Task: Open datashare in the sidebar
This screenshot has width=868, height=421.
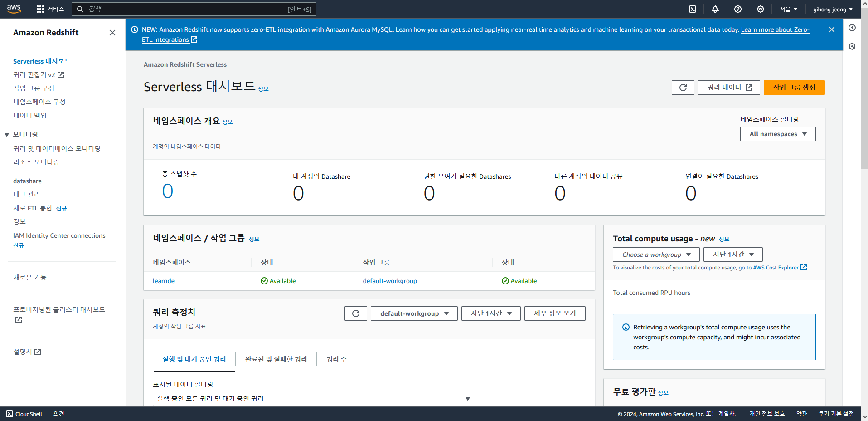Action: tap(27, 181)
